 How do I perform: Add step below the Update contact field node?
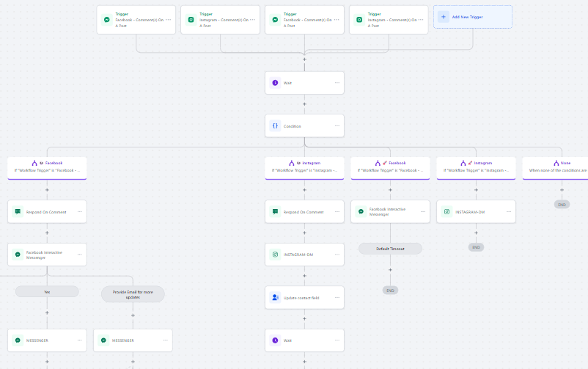pyautogui.click(x=304, y=318)
